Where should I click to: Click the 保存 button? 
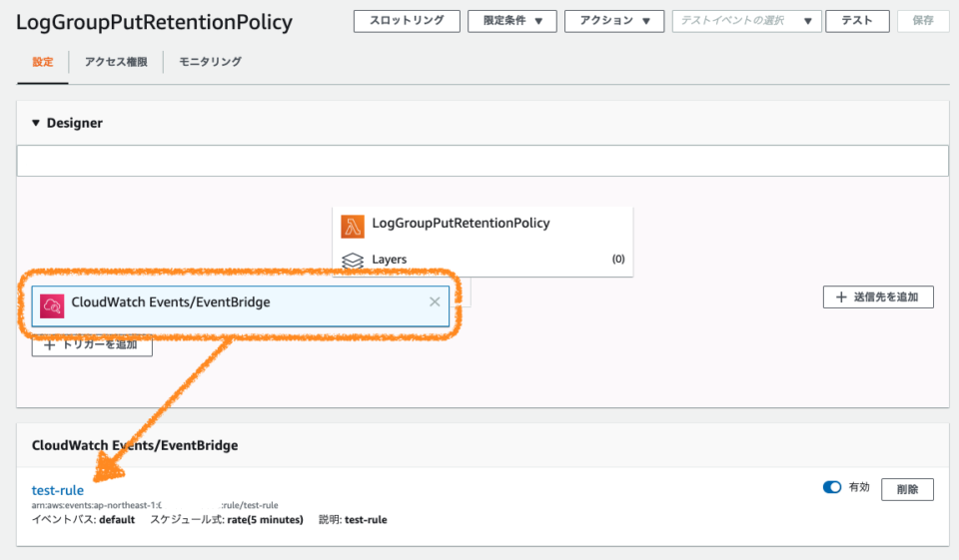point(923,21)
